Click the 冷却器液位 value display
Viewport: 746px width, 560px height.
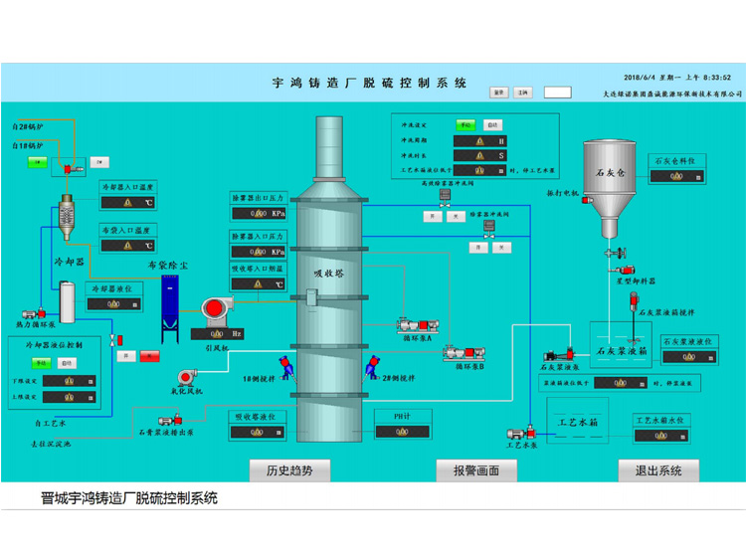[114, 304]
